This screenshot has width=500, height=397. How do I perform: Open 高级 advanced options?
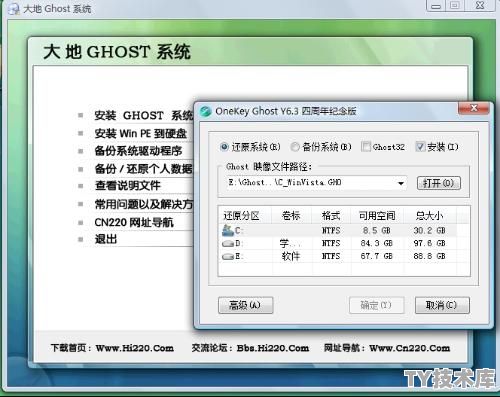pyautogui.click(x=246, y=305)
